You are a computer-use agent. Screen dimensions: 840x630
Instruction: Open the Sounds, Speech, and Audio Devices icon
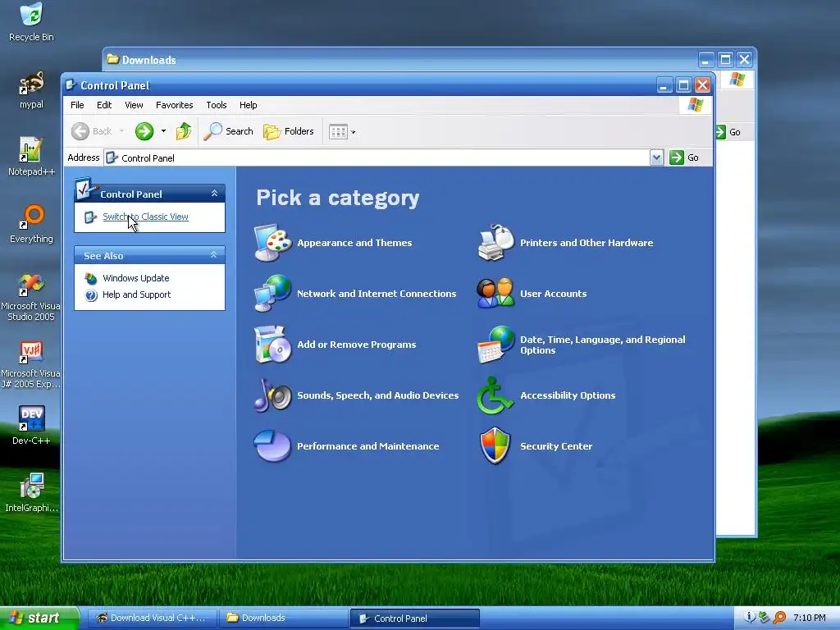(x=273, y=395)
